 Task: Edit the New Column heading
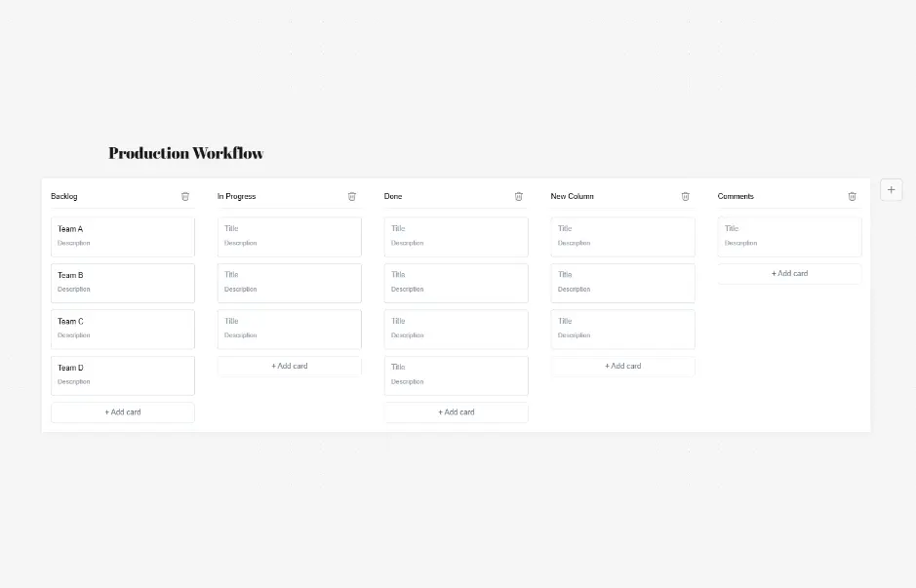(572, 196)
